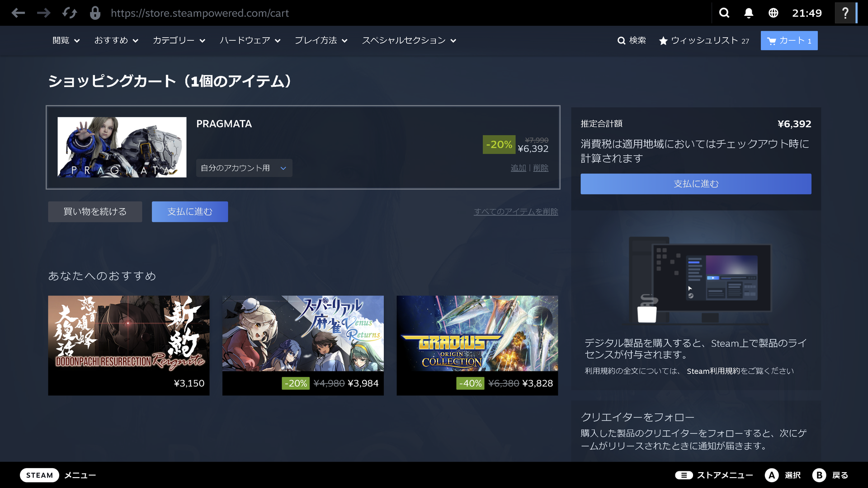Click 支払に進む in the total panel
The image size is (868, 488).
[696, 184]
